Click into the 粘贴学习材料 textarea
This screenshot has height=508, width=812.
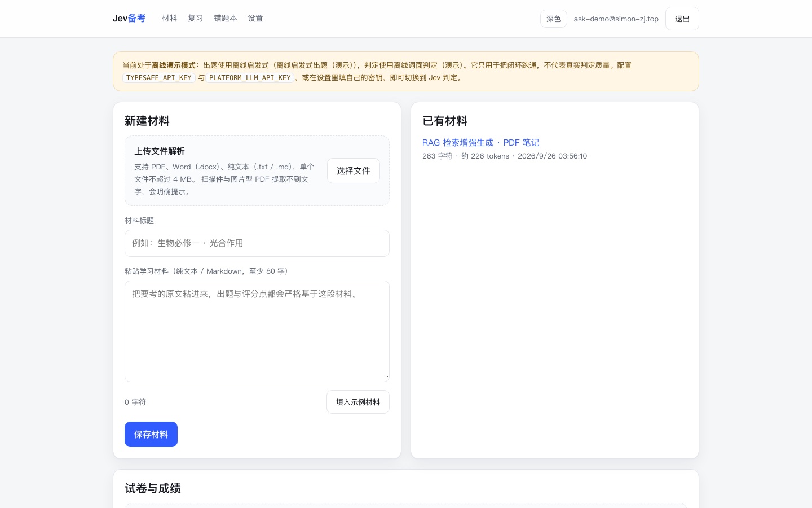click(257, 331)
